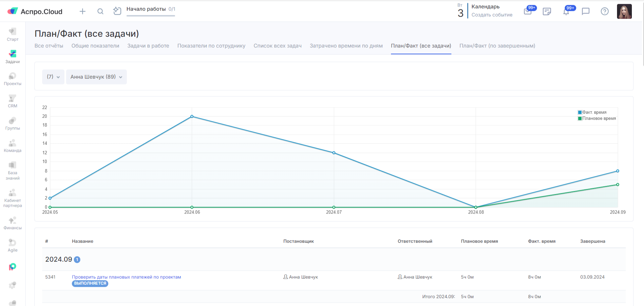The image size is (644, 306).
Task: Click the Создать событие link
Action: 492,15
